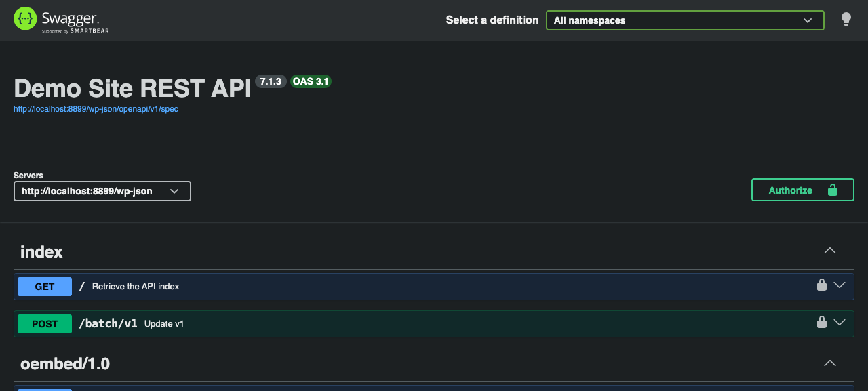Image resolution: width=868 pixels, height=391 pixels.
Task: Collapse the index section
Action: (x=829, y=251)
